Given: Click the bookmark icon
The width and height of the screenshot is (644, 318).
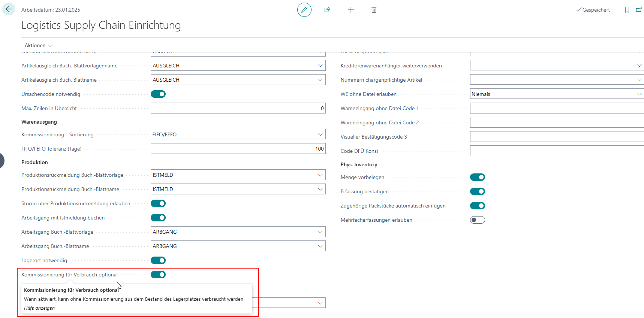Looking at the screenshot, I should (627, 10).
